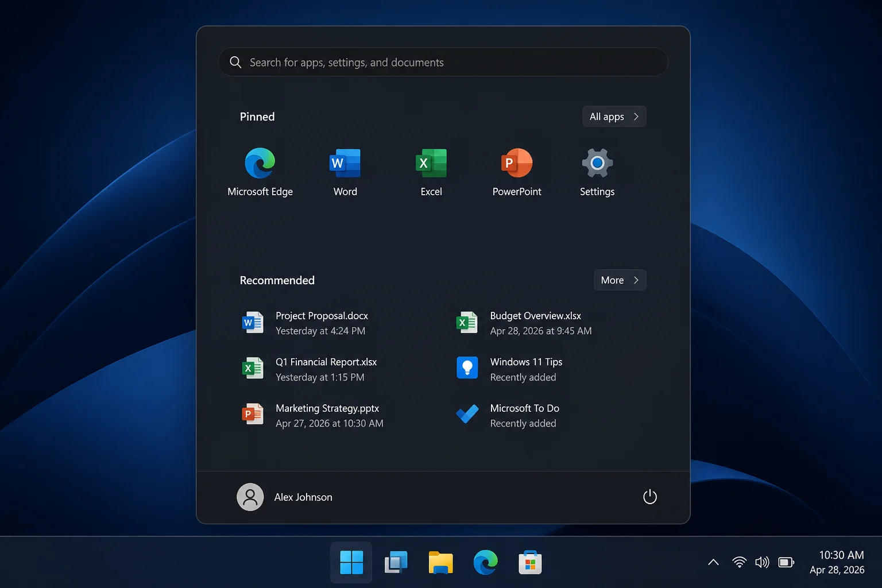This screenshot has width=882, height=588.
Task: Open Microsoft Edge from pinned apps
Action: point(260,163)
